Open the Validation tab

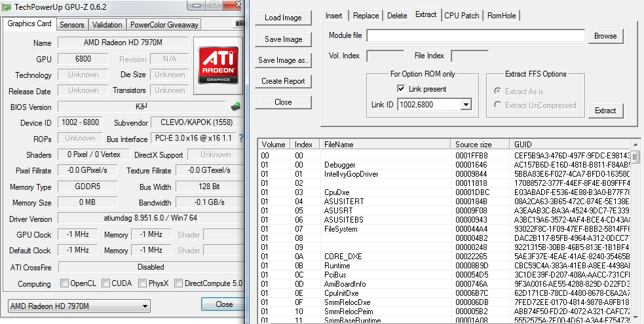(x=107, y=25)
